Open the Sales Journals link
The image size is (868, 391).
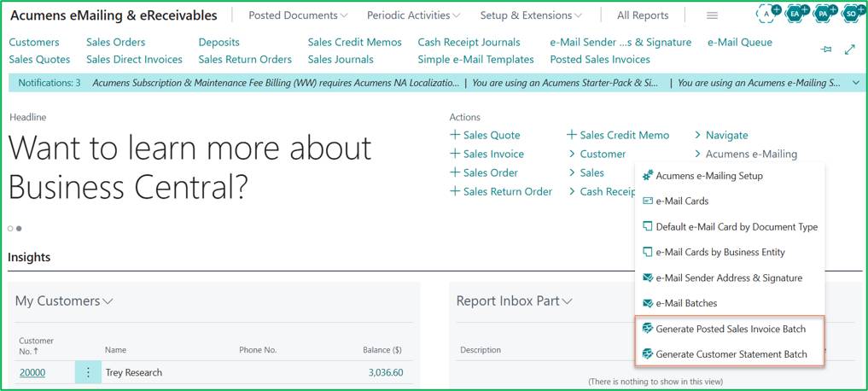pyautogui.click(x=341, y=59)
